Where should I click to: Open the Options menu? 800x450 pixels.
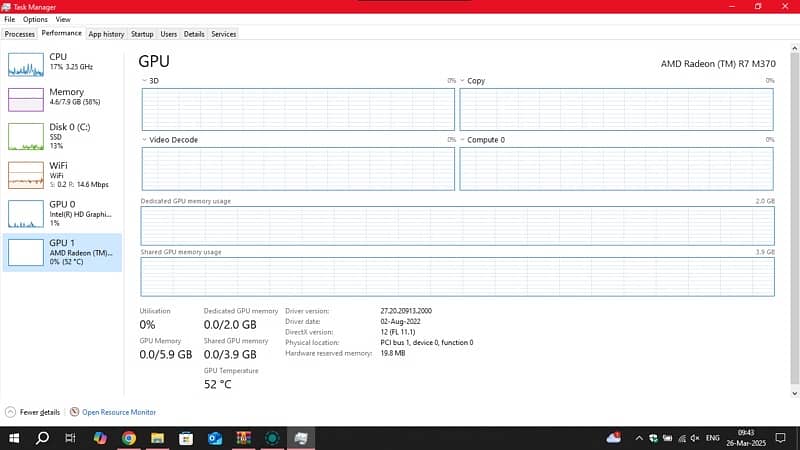[35, 19]
